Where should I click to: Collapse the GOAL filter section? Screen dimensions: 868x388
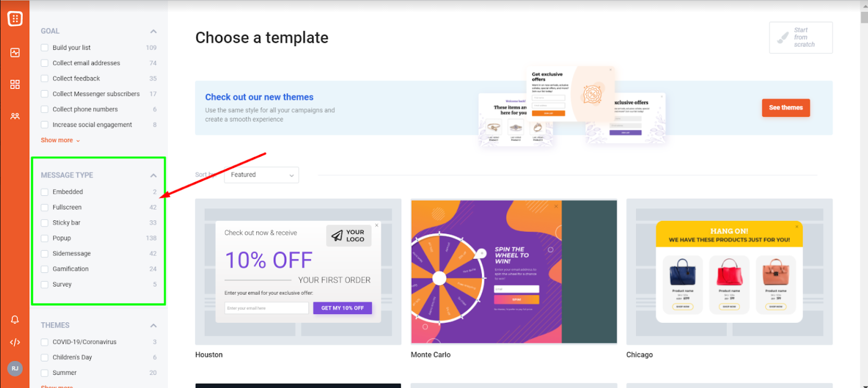[x=153, y=31]
